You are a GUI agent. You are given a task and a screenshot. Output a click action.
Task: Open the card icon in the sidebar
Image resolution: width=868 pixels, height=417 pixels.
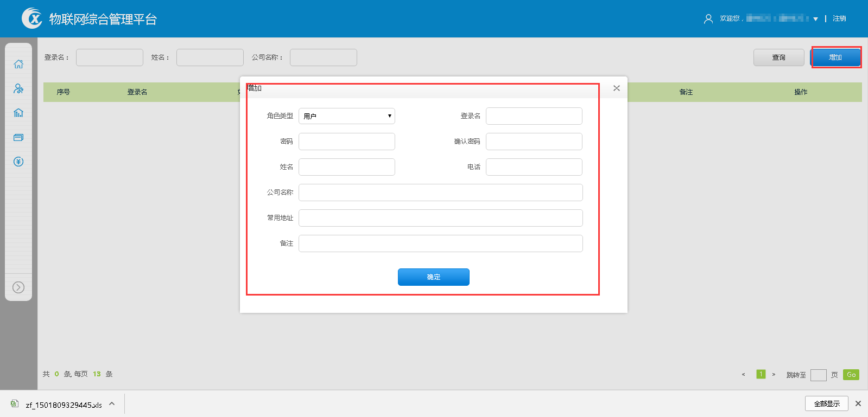point(18,137)
